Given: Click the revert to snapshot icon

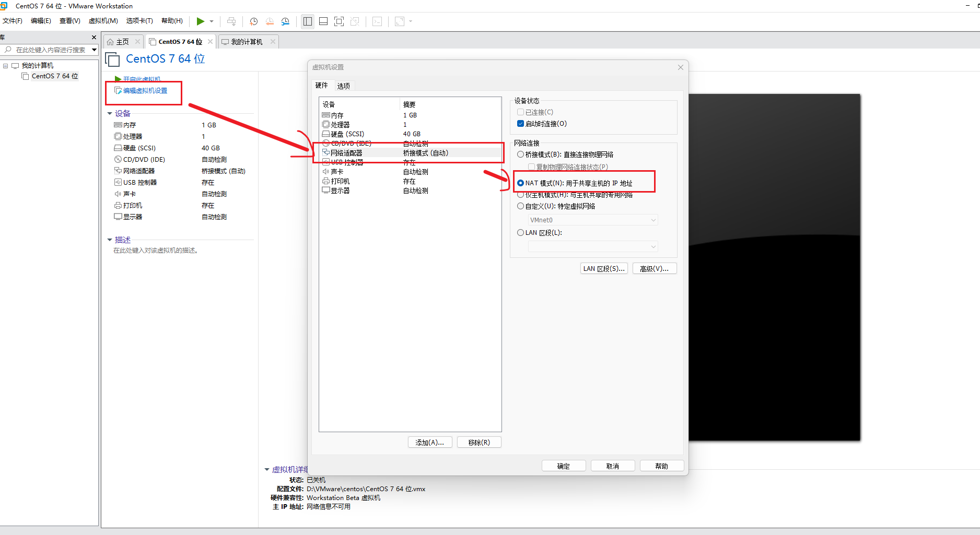Looking at the screenshot, I should tap(270, 21).
